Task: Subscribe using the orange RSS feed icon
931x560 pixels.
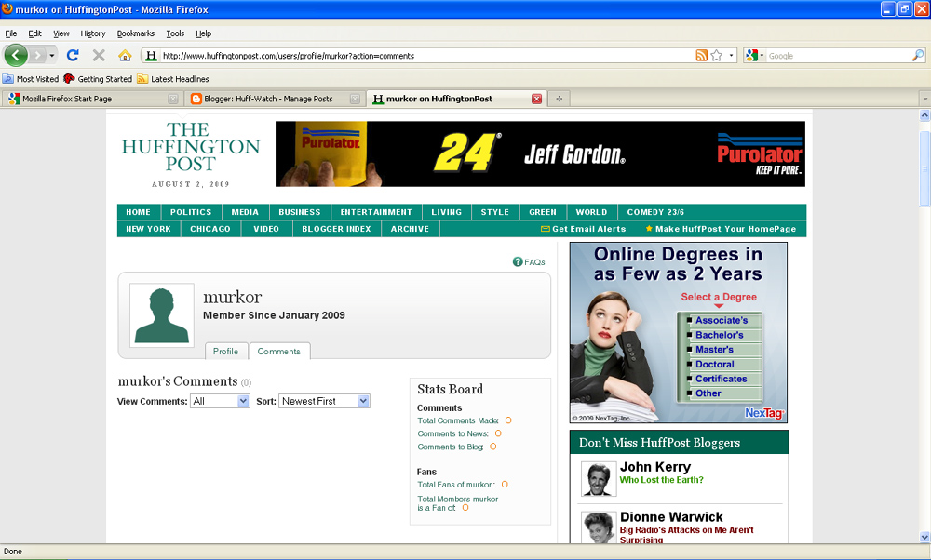Action: pyautogui.click(x=702, y=56)
